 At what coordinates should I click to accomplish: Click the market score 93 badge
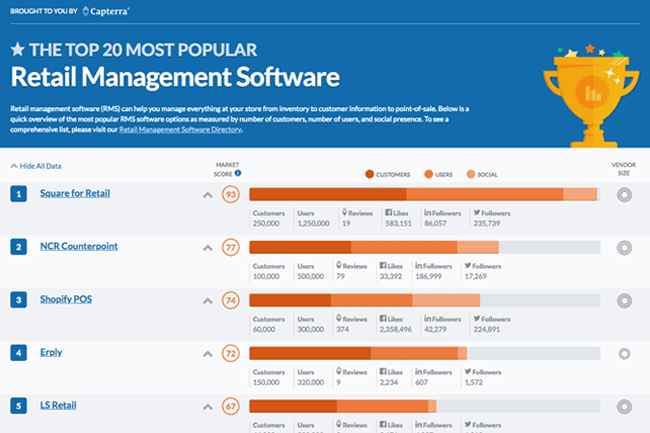click(231, 194)
